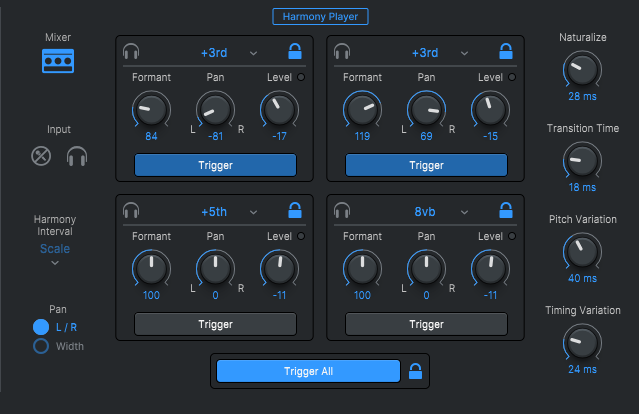Solo the top-right +3rd voice via headphones icon

(342, 52)
